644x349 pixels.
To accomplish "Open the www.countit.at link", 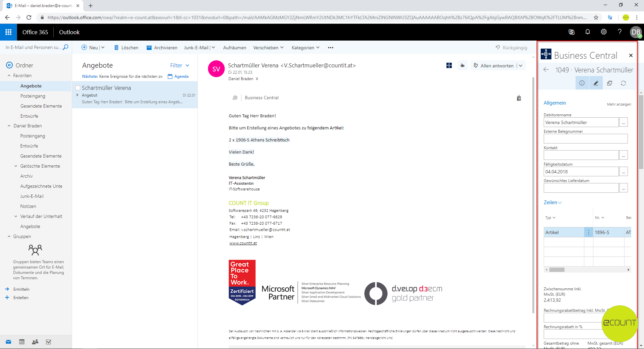I will 243,243.
